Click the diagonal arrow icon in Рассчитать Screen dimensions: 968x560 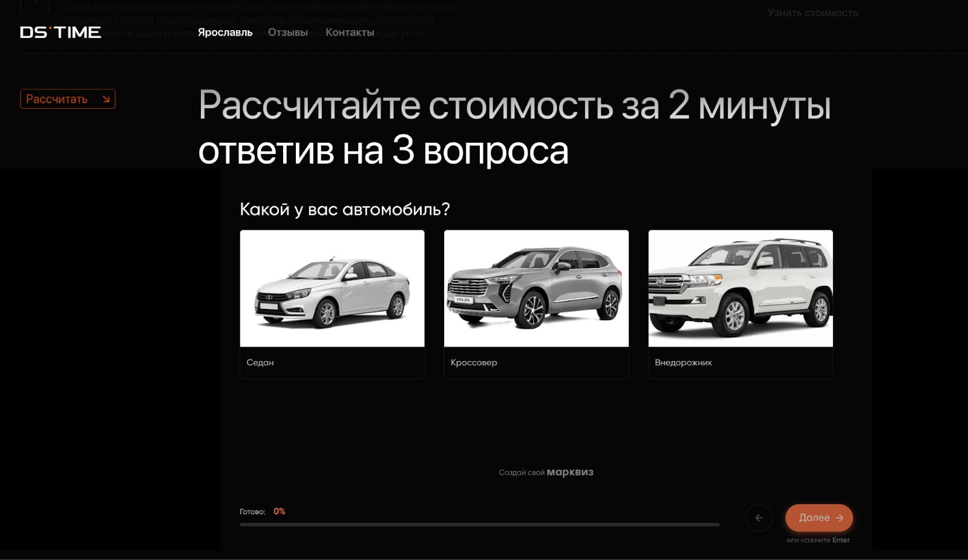(x=106, y=99)
